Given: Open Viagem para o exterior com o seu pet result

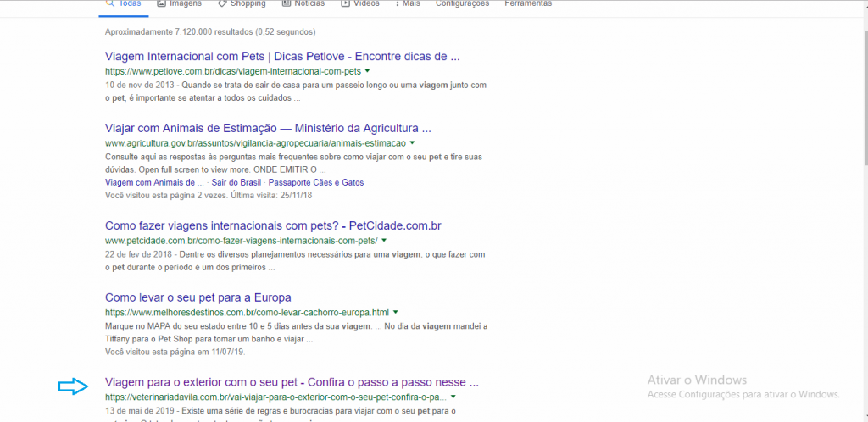Looking at the screenshot, I should click(x=292, y=382).
